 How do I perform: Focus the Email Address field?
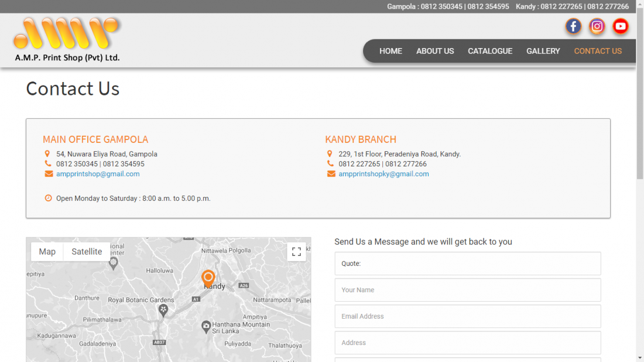click(x=467, y=316)
